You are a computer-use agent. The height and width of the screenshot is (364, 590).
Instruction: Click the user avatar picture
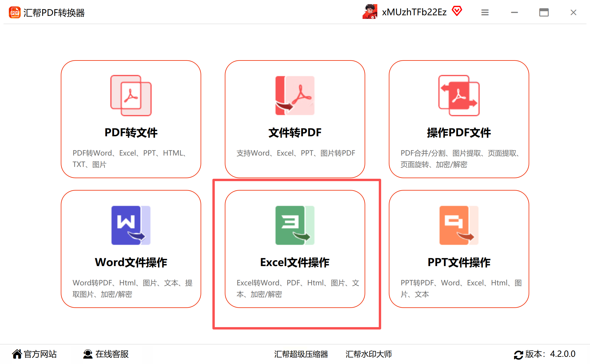coord(370,12)
